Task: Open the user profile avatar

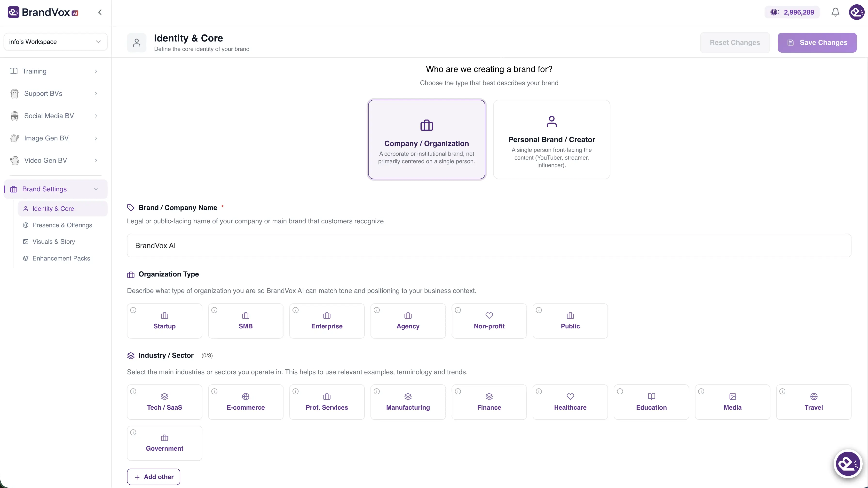Action: [x=856, y=12]
